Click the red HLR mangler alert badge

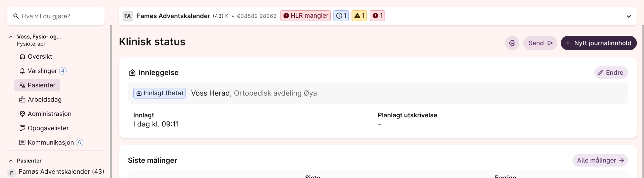pos(306,16)
